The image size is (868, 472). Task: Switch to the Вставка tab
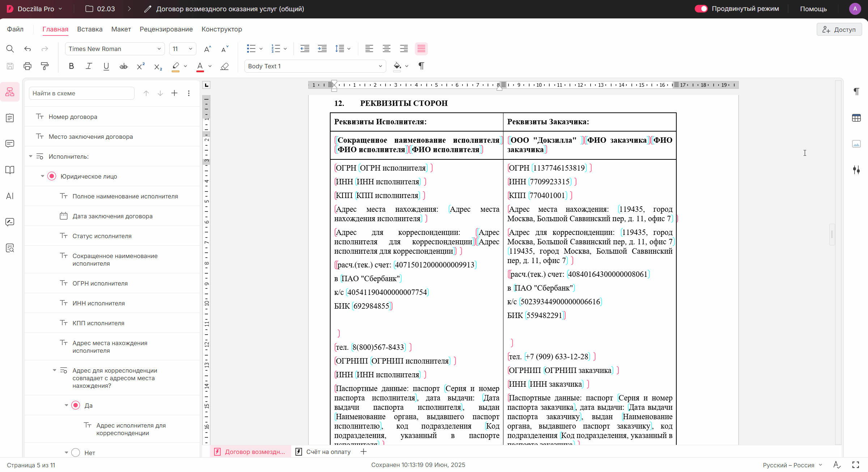(x=90, y=29)
